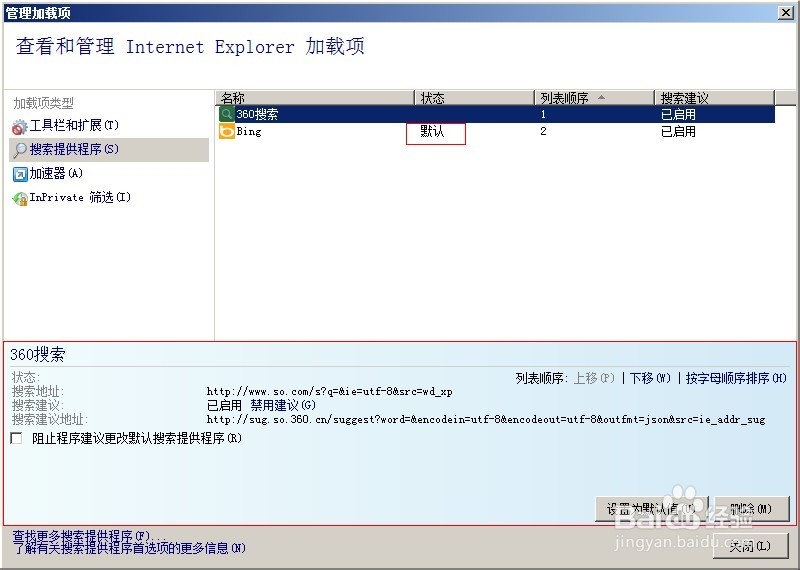The height and width of the screenshot is (570, 800).
Task: Sort by 列表顺序 column header
Action: [594, 97]
